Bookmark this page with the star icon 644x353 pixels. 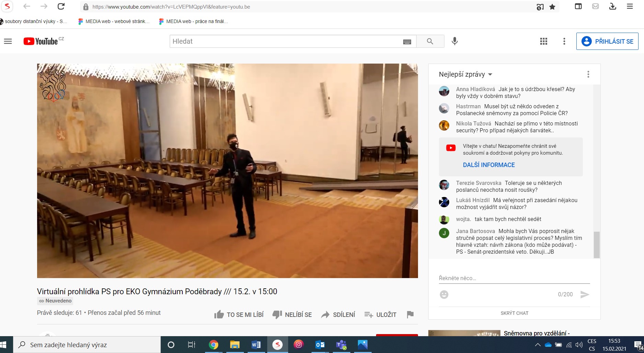pos(552,7)
